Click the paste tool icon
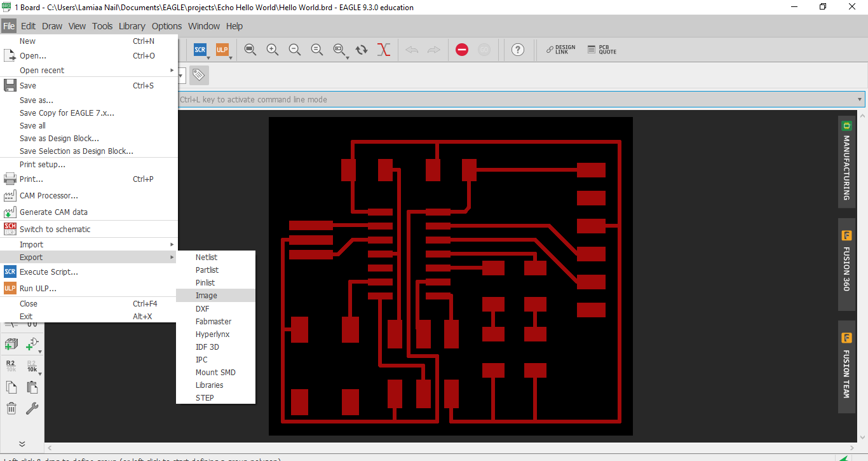The image size is (868, 461). [32, 387]
